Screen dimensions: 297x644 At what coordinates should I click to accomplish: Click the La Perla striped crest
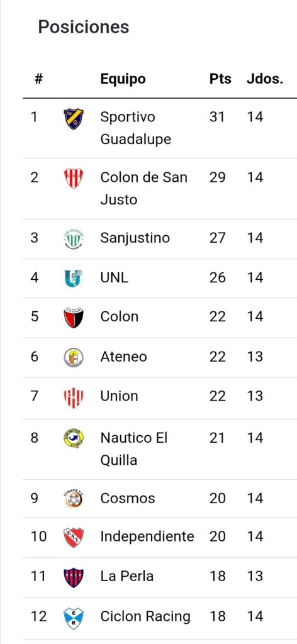[x=74, y=577]
